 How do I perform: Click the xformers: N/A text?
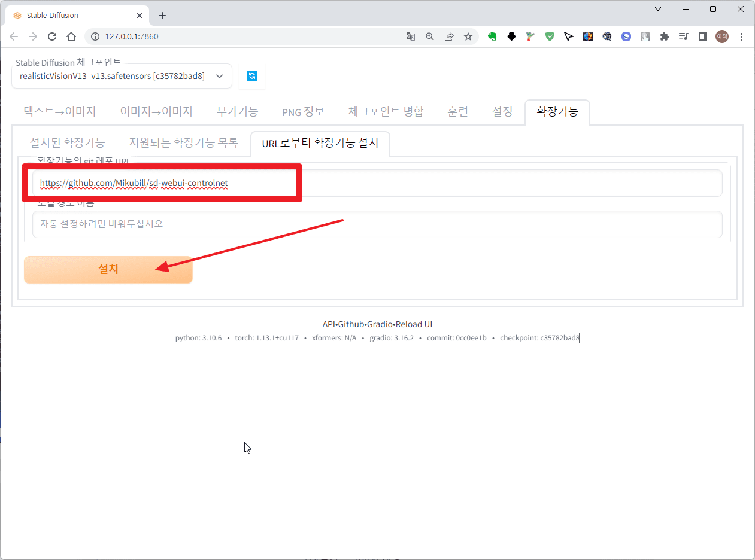tap(334, 338)
